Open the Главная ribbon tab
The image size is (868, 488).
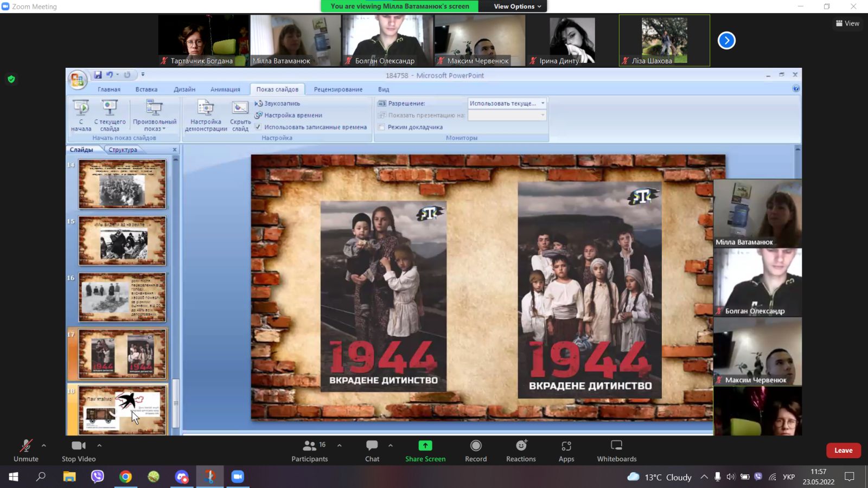(x=109, y=89)
